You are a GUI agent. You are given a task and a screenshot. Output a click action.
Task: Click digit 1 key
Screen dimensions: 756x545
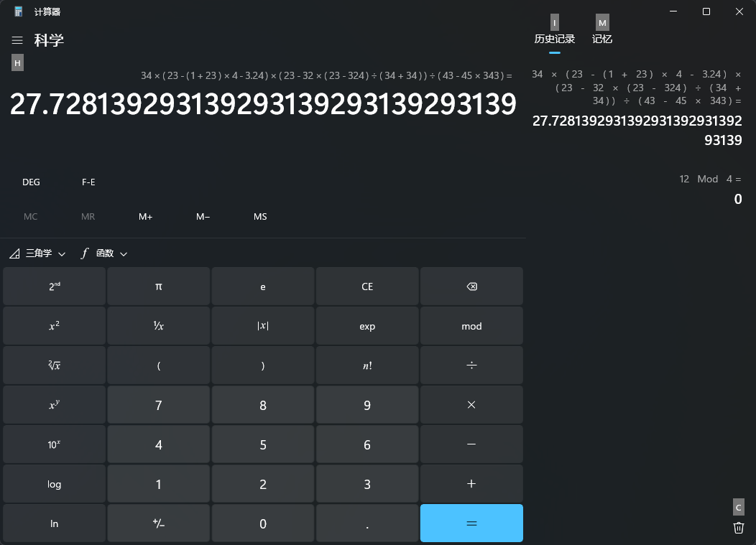coord(159,484)
